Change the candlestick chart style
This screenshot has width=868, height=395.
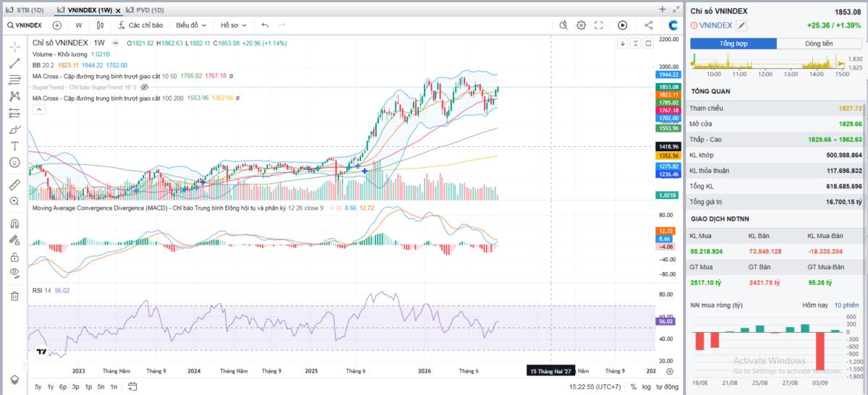(99, 25)
